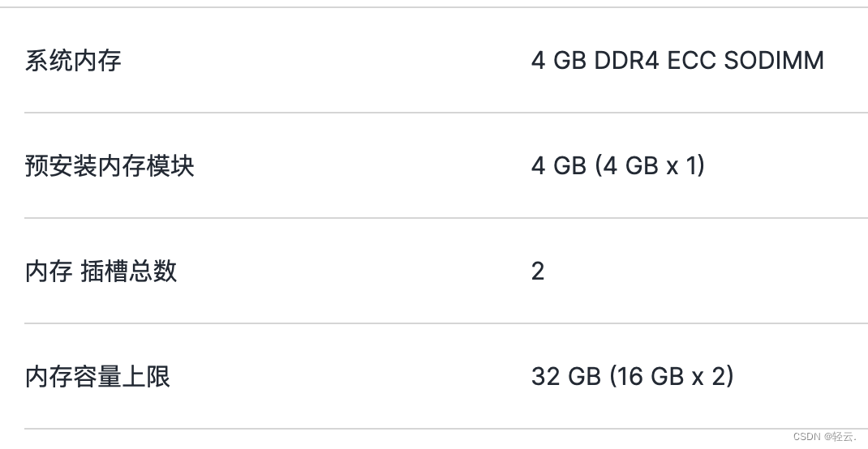Click the word SODIMM in system memory
The image size is (868, 449).
tap(774, 61)
